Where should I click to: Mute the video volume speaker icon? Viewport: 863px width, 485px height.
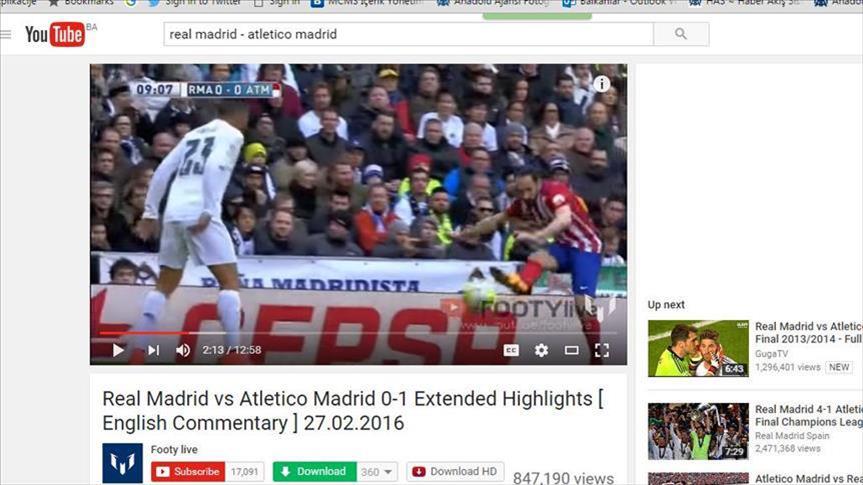[183, 350]
